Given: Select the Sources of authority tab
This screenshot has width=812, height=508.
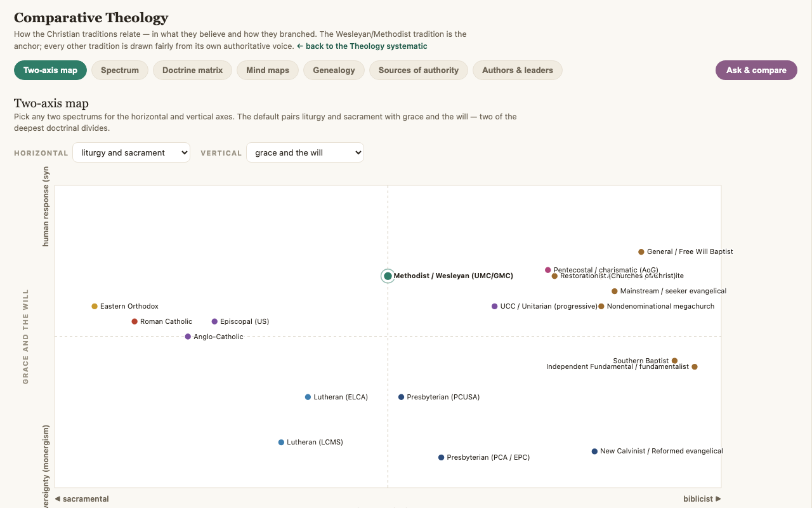Looking at the screenshot, I should coord(419,70).
